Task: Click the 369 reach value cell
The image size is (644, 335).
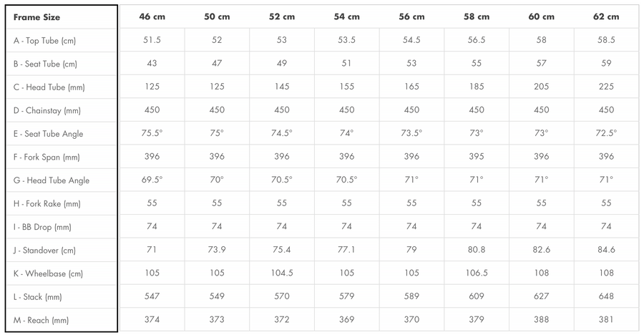Action: (x=346, y=320)
